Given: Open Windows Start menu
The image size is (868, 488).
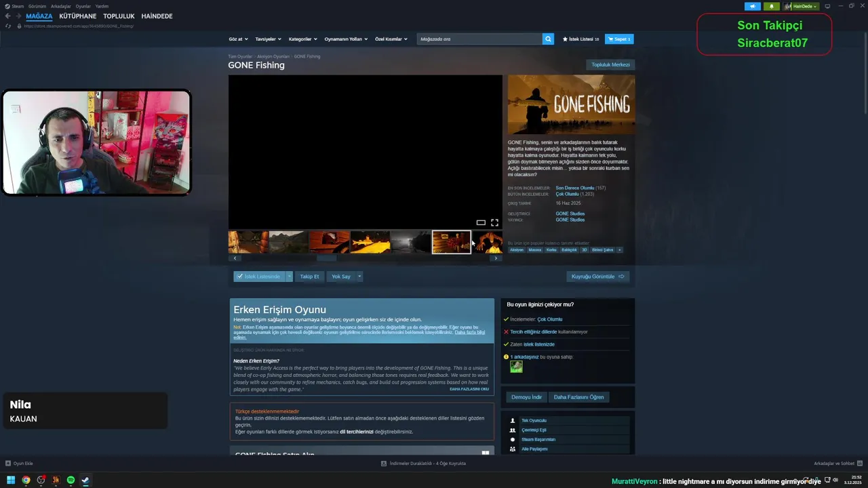Looking at the screenshot, I should click(x=11, y=480).
